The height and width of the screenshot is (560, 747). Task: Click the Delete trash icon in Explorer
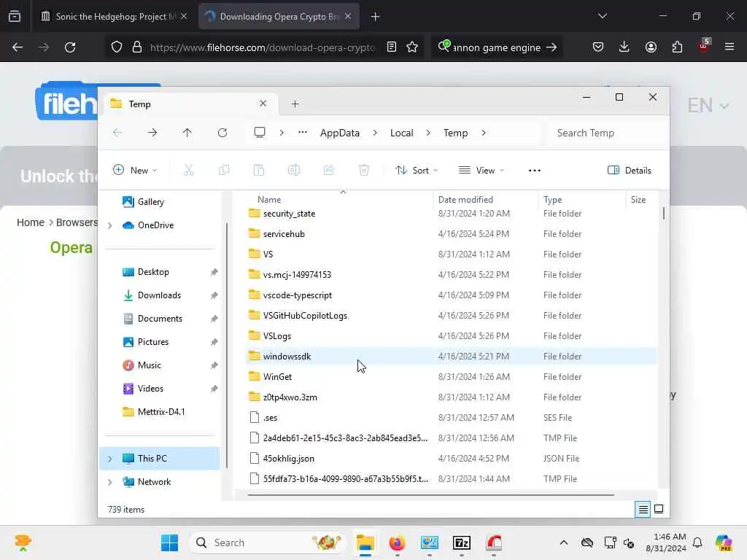(364, 170)
